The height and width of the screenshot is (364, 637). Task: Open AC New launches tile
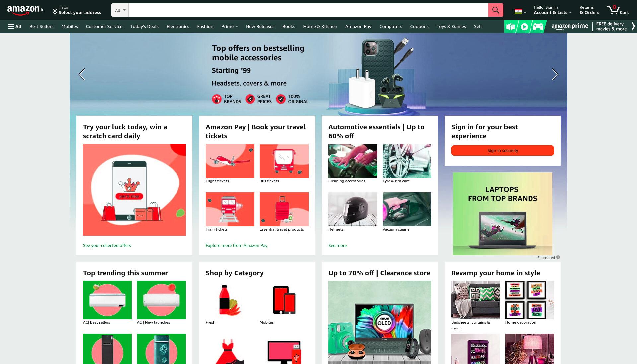[x=161, y=300]
